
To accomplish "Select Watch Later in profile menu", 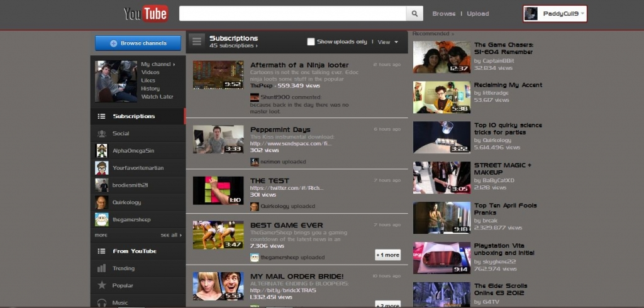I will [157, 97].
